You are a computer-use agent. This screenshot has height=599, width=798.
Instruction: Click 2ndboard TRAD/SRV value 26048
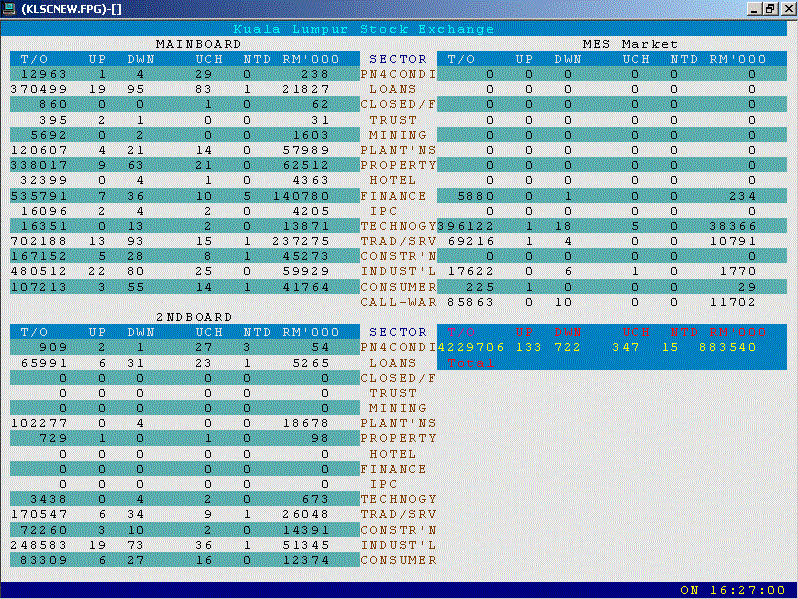tap(306, 515)
